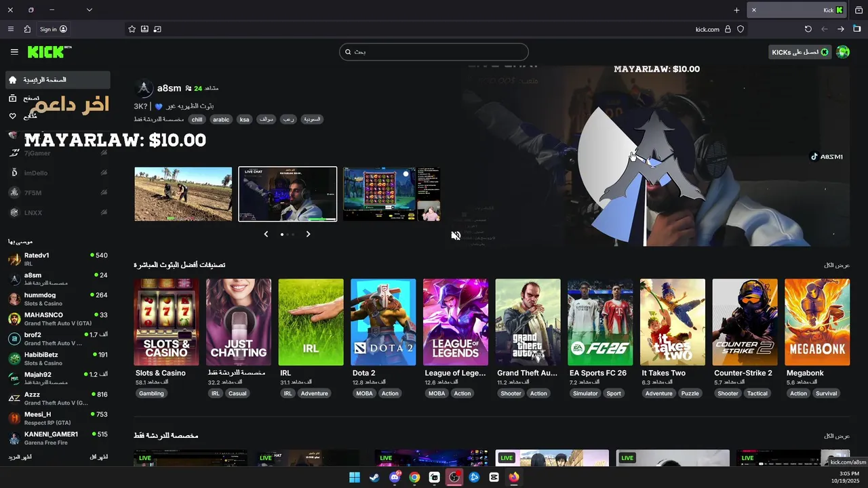Click the browser extensions icon beside Sign in
The height and width of the screenshot is (488, 868).
pos(27,29)
